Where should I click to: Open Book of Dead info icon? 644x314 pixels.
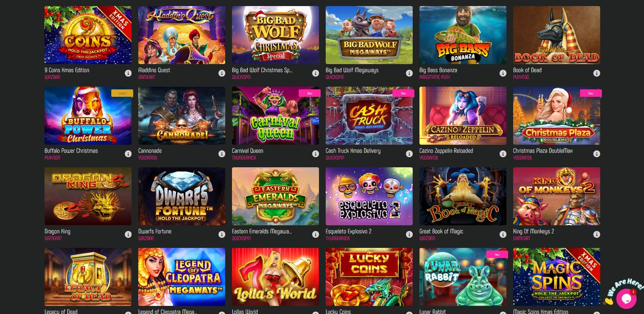[597, 73]
